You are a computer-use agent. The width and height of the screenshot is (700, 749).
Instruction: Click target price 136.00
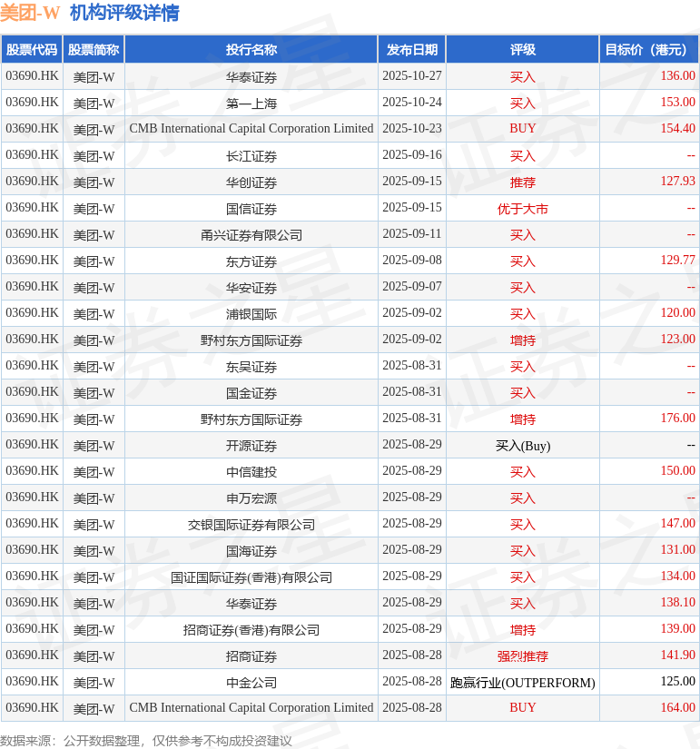click(x=677, y=75)
